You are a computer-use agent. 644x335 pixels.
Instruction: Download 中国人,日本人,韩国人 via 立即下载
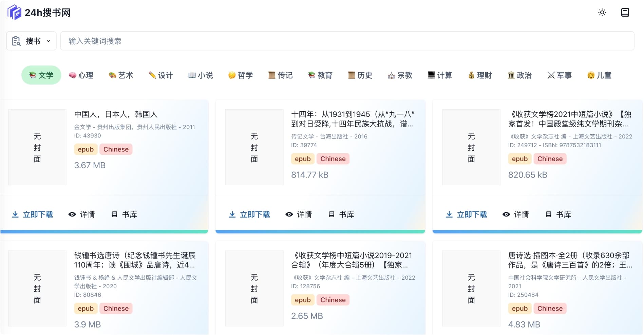coord(33,215)
